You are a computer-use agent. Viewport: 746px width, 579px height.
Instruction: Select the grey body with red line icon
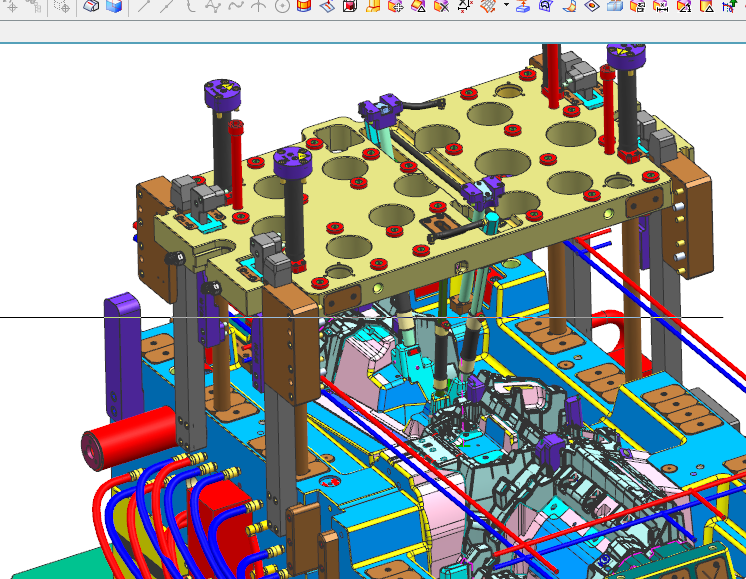tap(90, 6)
